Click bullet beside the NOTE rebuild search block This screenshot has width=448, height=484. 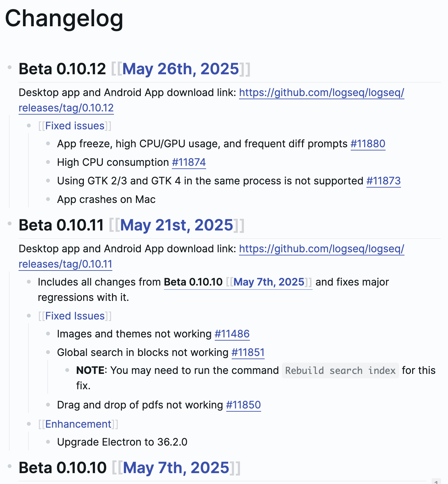67,370
